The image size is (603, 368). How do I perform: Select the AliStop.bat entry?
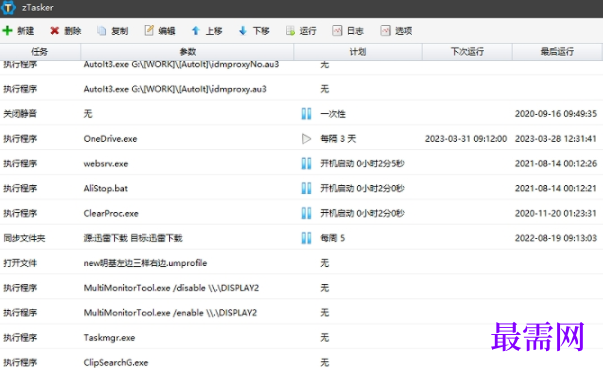click(x=105, y=188)
